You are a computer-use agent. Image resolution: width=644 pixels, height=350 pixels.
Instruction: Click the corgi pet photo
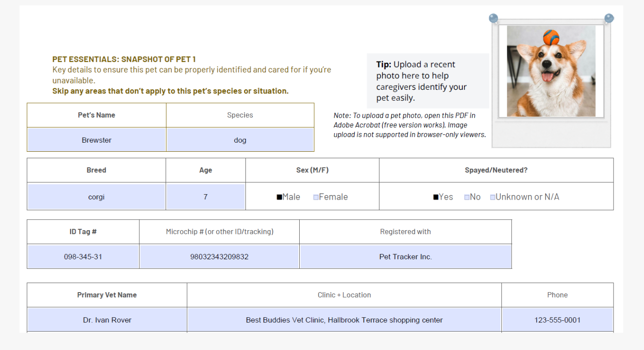(x=551, y=71)
